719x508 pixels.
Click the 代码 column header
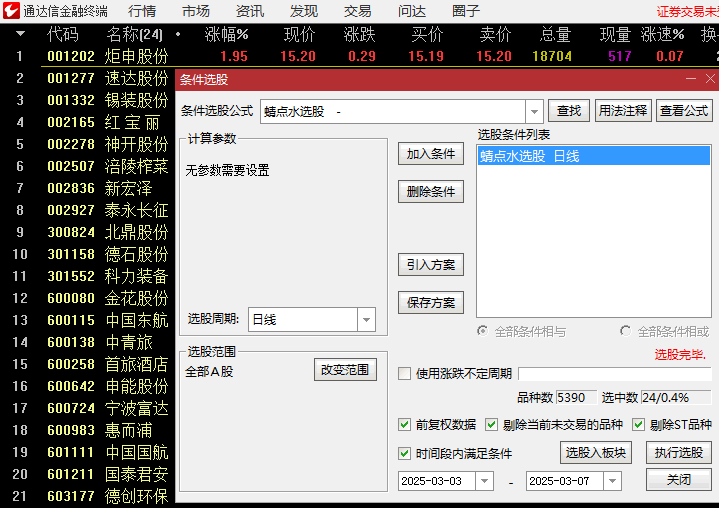(63, 34)
